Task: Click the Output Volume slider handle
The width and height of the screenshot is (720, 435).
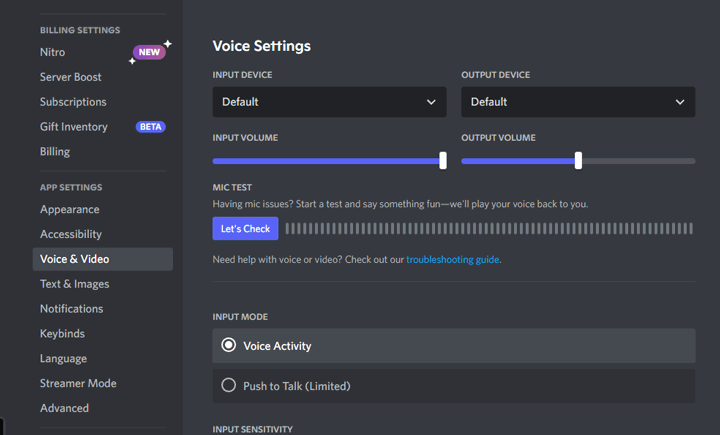Action: coord(578,160)
